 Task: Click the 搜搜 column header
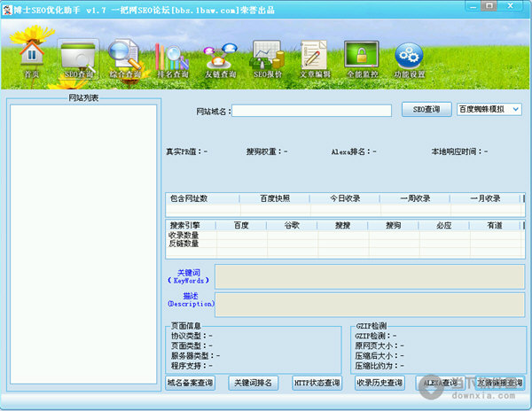tap(342, 225)
